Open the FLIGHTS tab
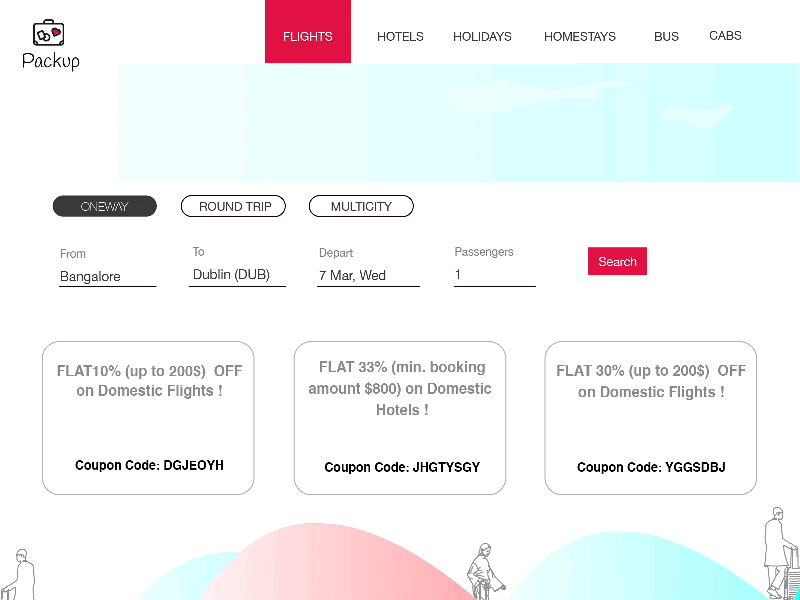This screenshot has width=800, height=600. tap(307, 36)
